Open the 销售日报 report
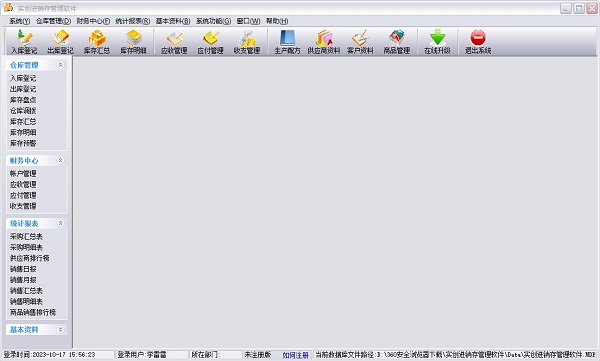Screen dimensions: 600x361 [23, 269]
